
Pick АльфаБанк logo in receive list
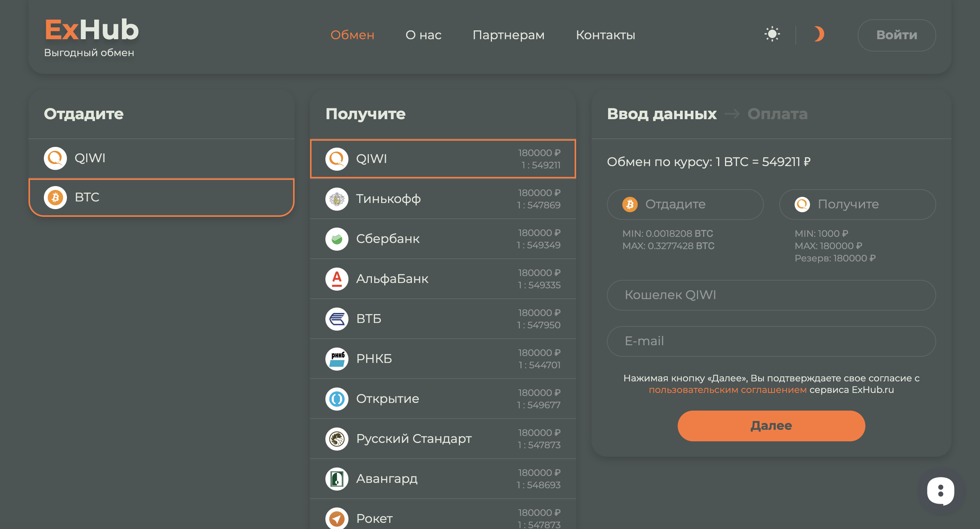(337, 279)
